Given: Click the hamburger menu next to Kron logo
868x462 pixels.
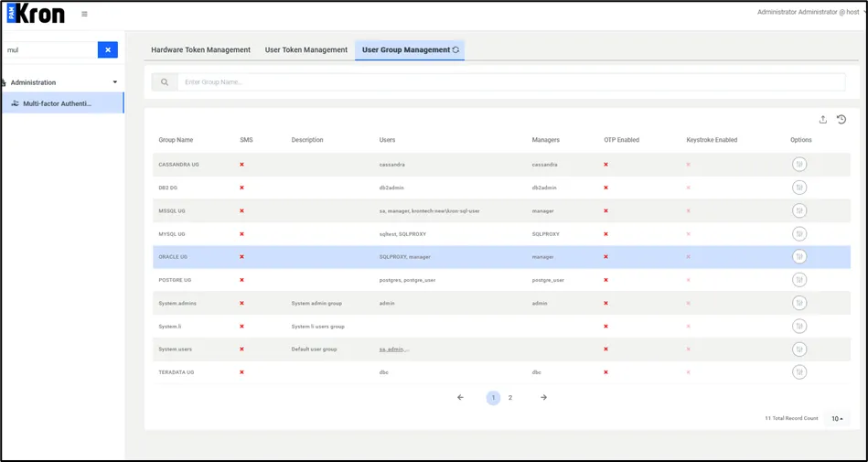Looking at the screenshot, I should (x=84, y=14).
